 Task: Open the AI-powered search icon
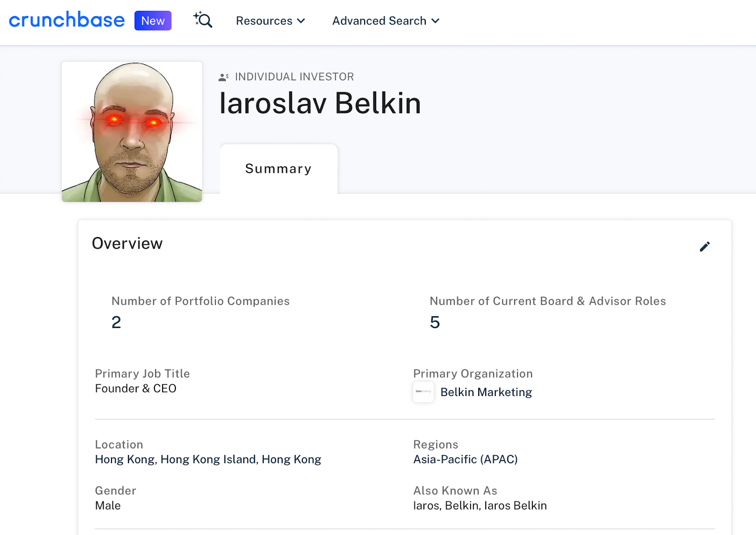202,20
